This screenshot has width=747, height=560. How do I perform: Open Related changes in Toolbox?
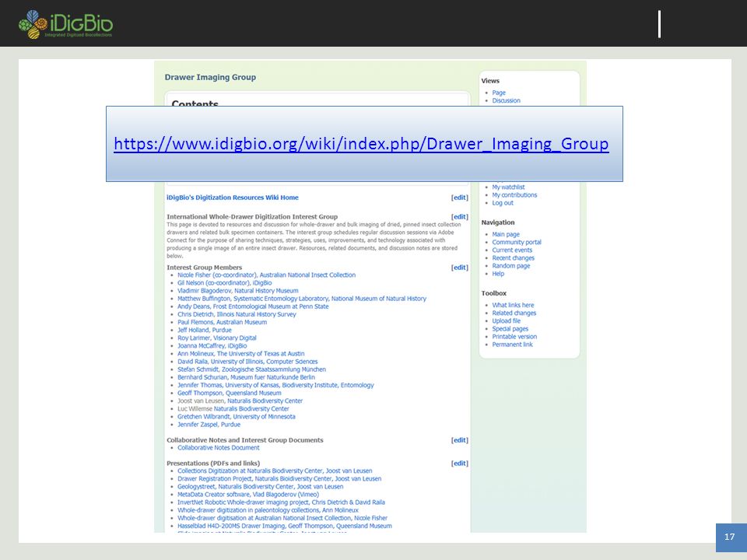[514, 313]
